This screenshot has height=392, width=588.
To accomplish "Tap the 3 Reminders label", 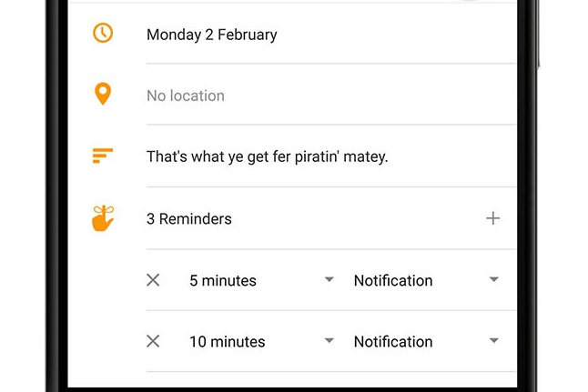I will pyautogui.click(x=189, y=219).
